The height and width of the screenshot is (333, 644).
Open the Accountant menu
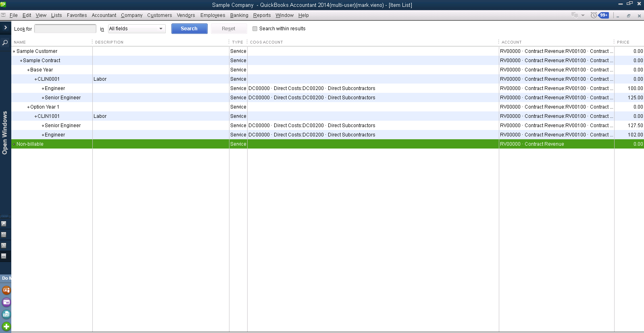[x=104, y=15]
